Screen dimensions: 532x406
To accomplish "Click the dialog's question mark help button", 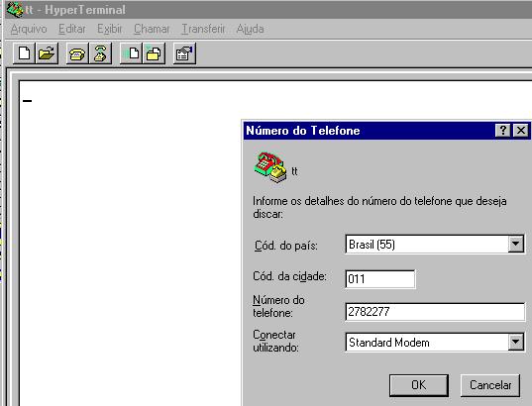I will [503, 131].
